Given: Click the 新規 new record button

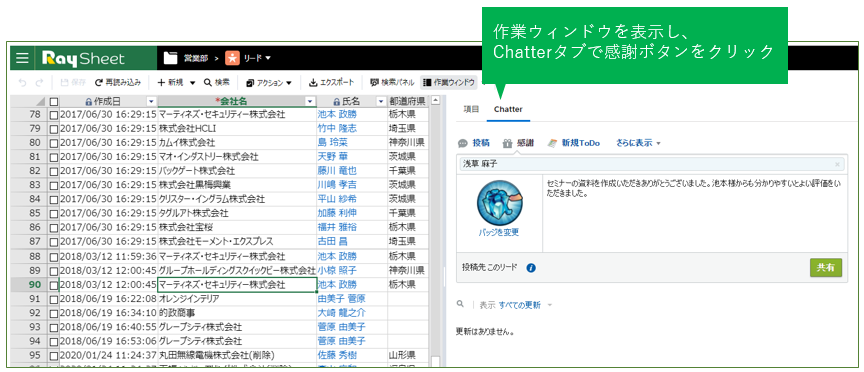Looking at the screenshot, I should pyautogui.click(x=170, y=83).
